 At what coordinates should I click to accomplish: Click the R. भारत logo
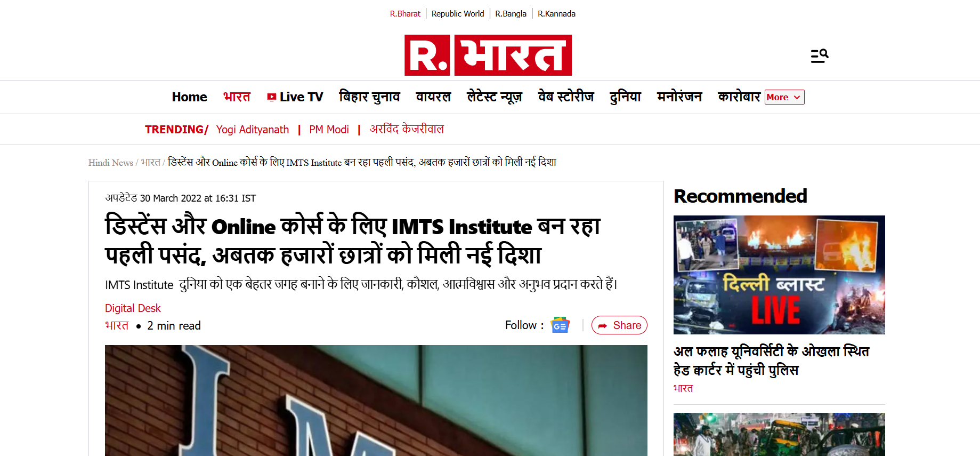click(488, 55)
